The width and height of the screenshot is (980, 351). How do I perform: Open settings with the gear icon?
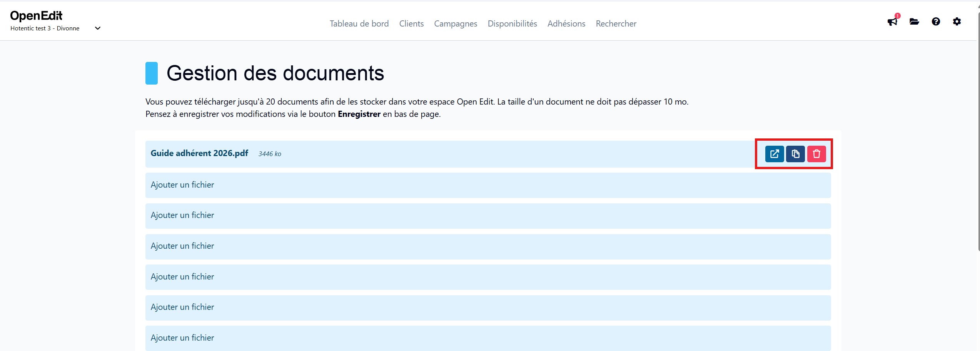click(x=957, y=22)
